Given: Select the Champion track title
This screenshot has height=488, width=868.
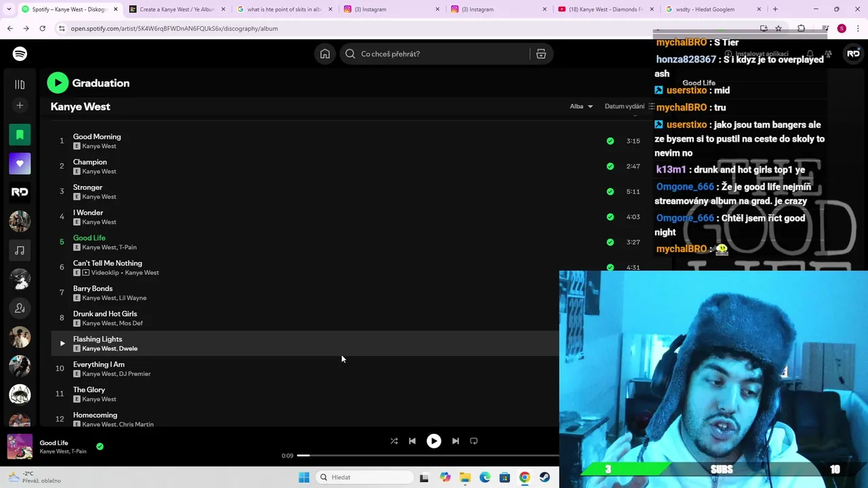Looking at the screenshot, I should click(x=90, y=162).
